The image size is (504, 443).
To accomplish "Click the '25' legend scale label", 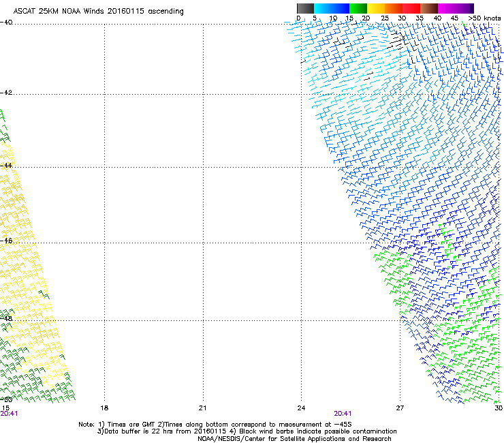I will coord(385,18).
